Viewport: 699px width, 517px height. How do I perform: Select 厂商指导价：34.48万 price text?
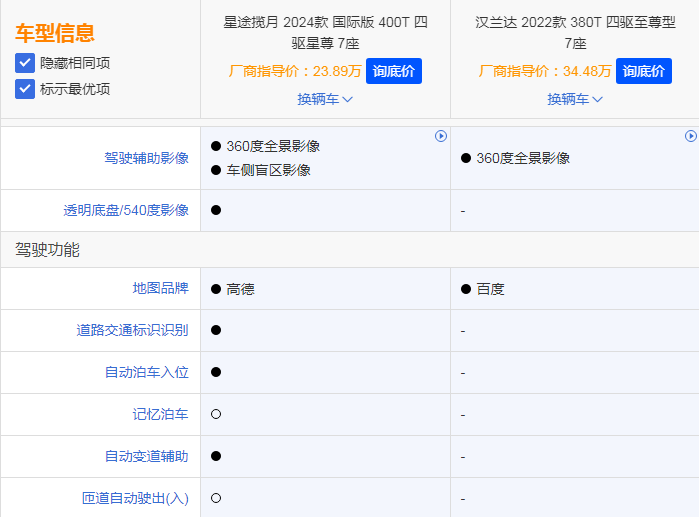tap(545, 71)
